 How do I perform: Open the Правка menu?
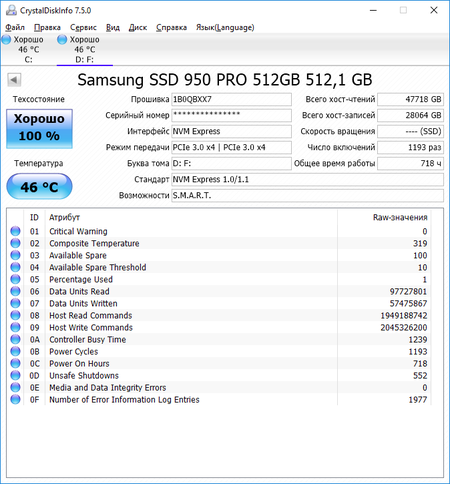47,27
